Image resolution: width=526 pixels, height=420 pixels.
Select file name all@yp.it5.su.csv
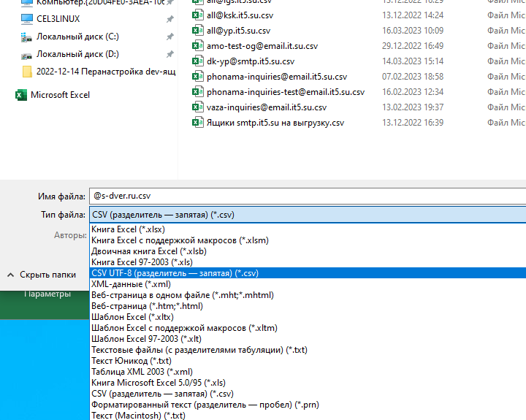click(x=238, y=31)
